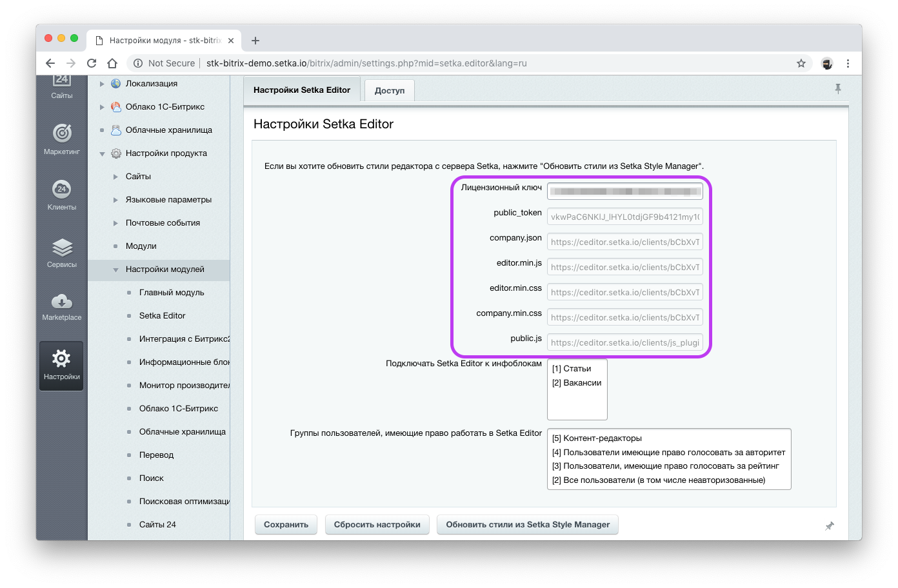898x588 pixels.
Task: Open the Клиенты section
Action: 61,193
